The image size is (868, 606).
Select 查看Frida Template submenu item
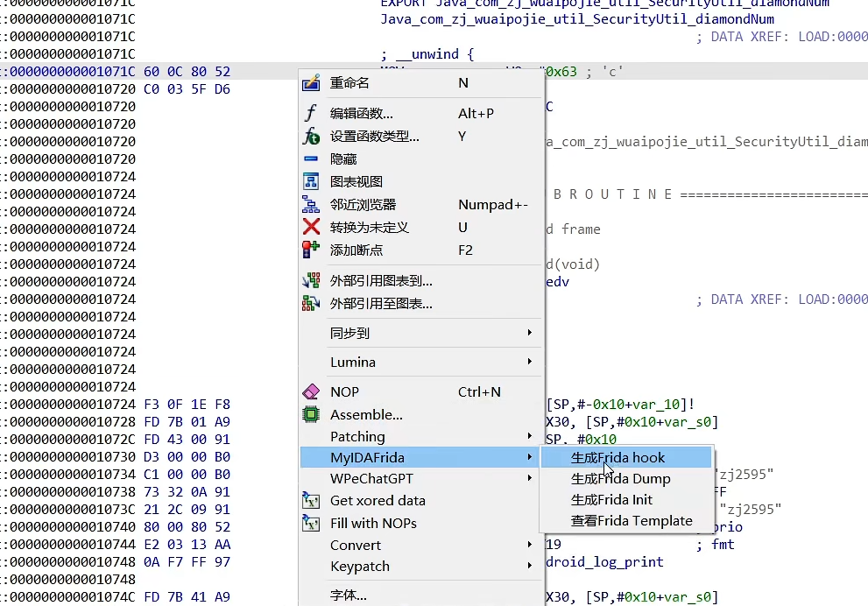[x=626, y=521]
